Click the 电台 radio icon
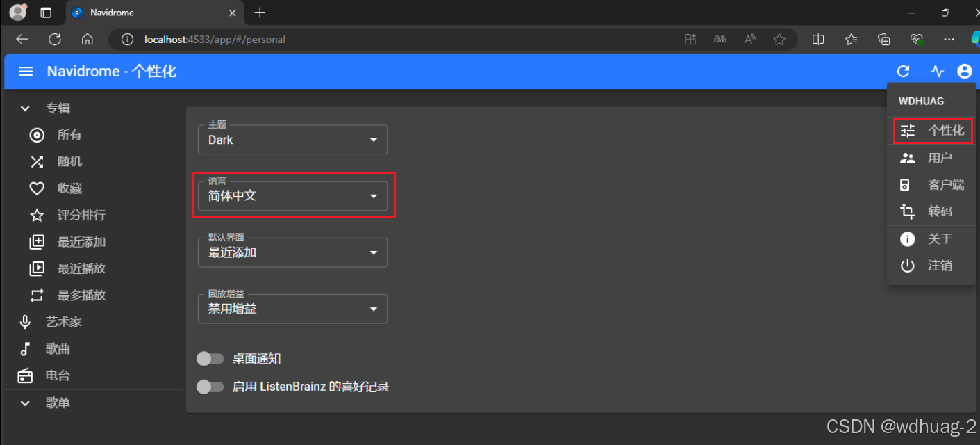This screenshot has width=980, height=445. click(25, 375)
